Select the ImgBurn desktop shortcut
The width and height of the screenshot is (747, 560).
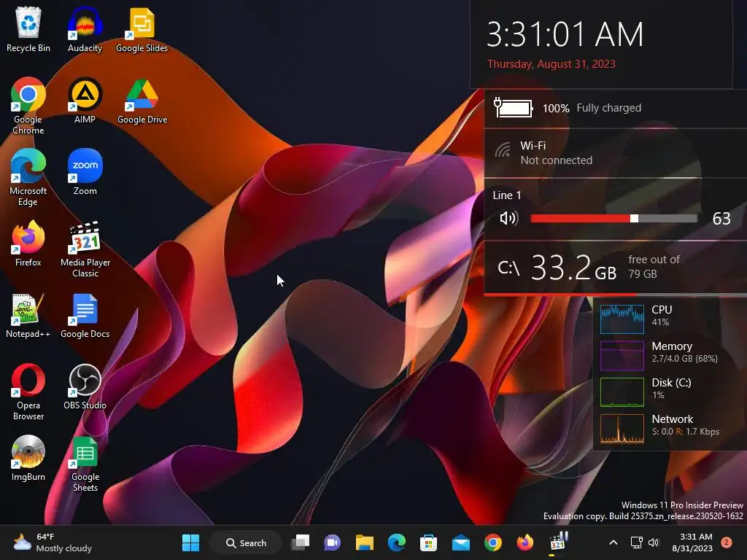click(28, 458)
